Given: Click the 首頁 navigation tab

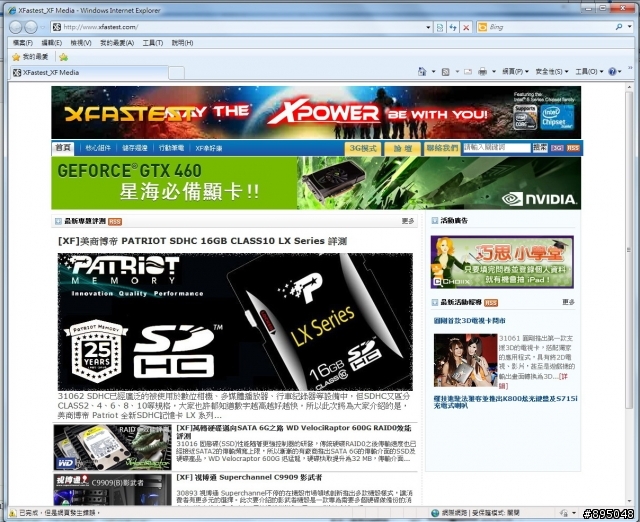Looking at the screenshot, I should click(x=63, y=148).
